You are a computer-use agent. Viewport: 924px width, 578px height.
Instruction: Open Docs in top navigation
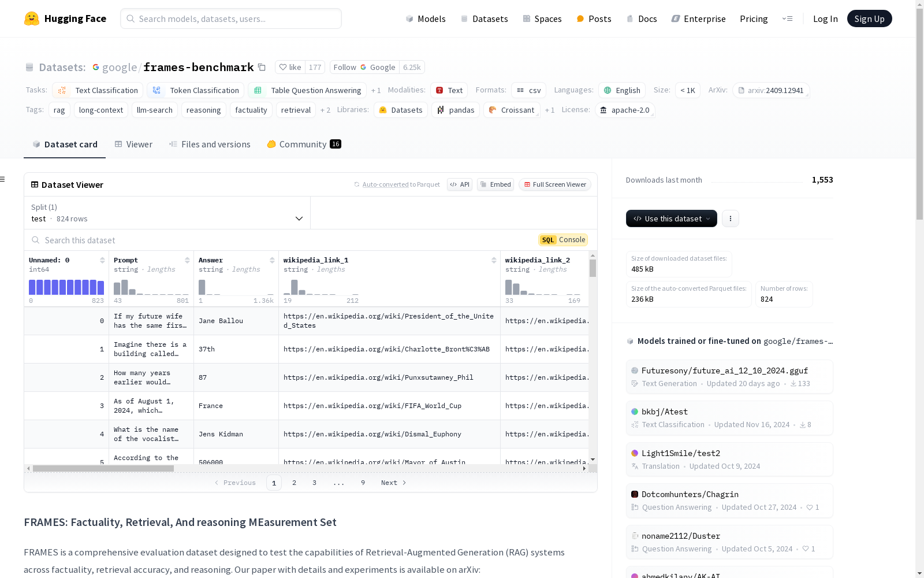[x=642, y=18]
